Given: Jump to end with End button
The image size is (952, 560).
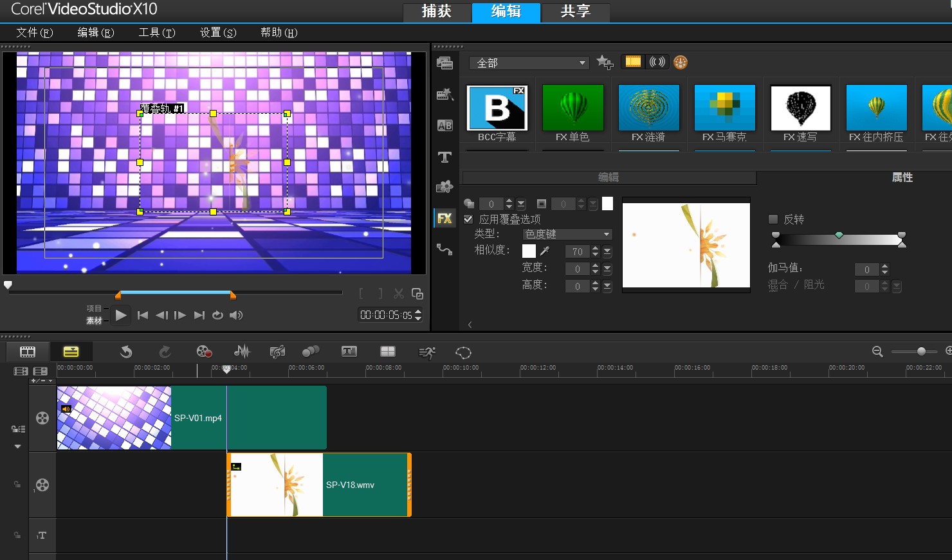Looking at the screenshot, I should tap(199, 315).
